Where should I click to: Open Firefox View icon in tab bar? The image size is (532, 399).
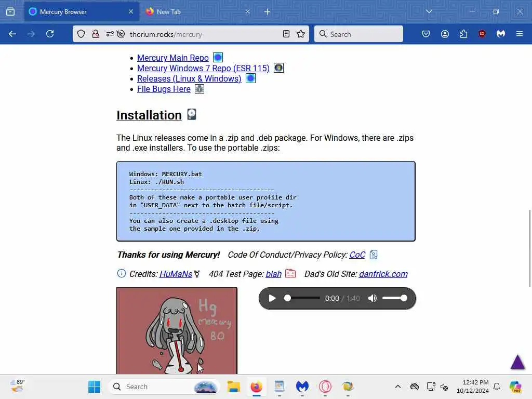tap(10, 12)
